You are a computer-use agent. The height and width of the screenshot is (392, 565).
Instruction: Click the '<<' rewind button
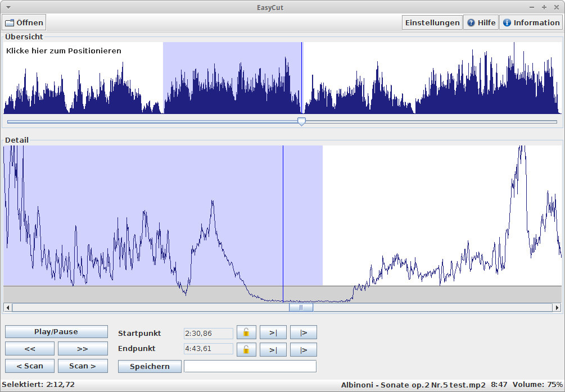(30, 349)
